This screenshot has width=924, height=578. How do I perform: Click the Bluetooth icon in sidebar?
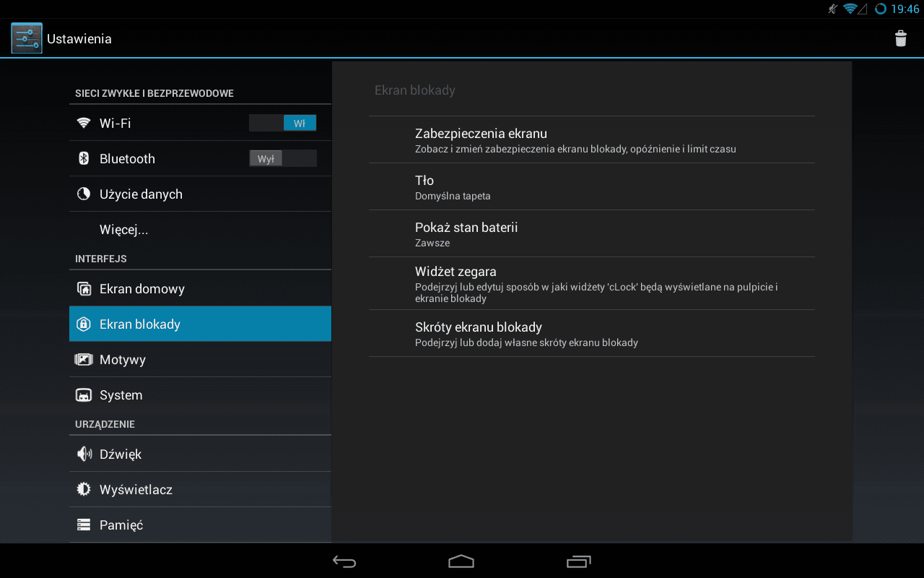coord(84,158)
